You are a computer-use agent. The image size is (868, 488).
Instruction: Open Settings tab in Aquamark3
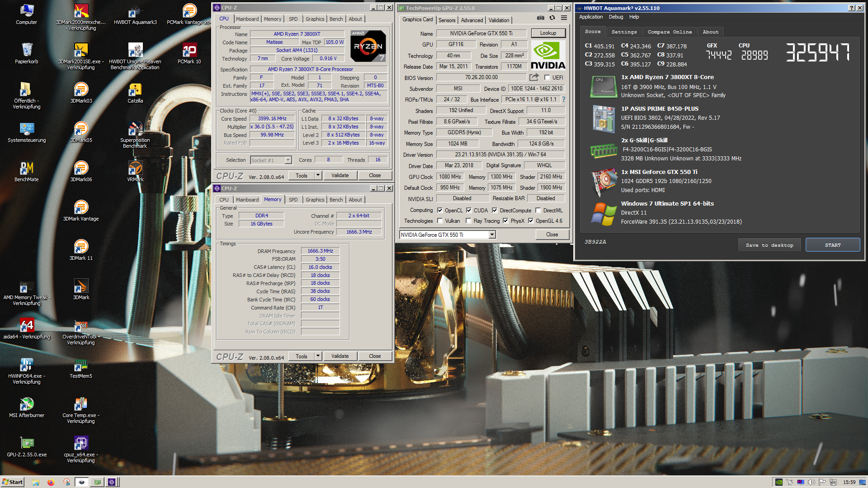pyautogui.click(x=624, y=32)
